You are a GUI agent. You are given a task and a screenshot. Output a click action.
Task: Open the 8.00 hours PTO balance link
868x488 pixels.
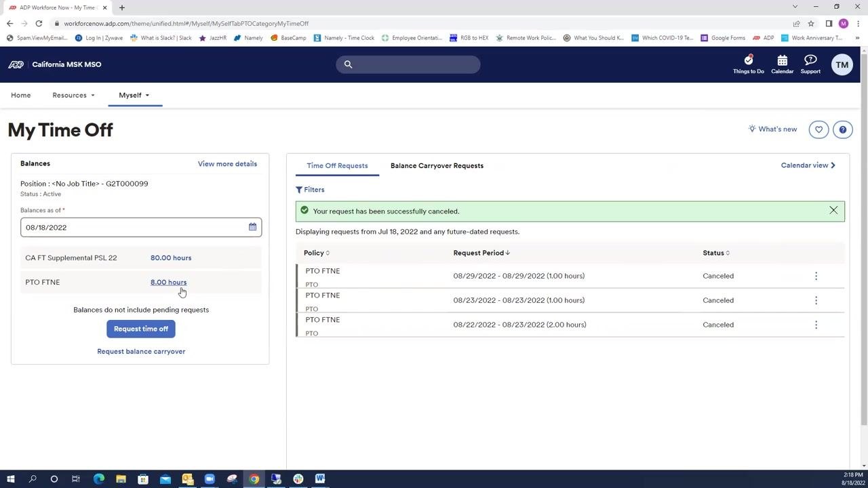(x=168, y=282)
